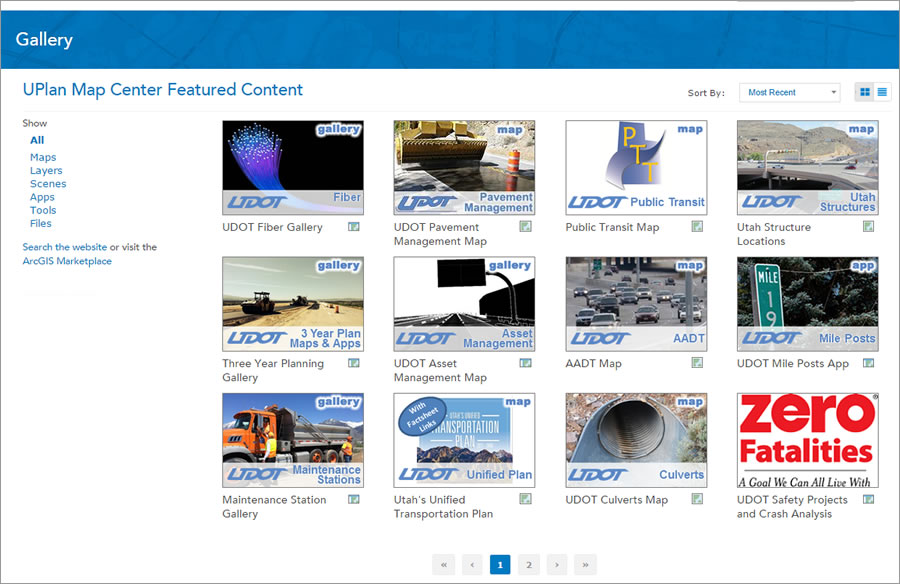Click the viewer icon next to Public Transit Map
The height and width of the screenshot is (584, 900).
pos(696,227)
